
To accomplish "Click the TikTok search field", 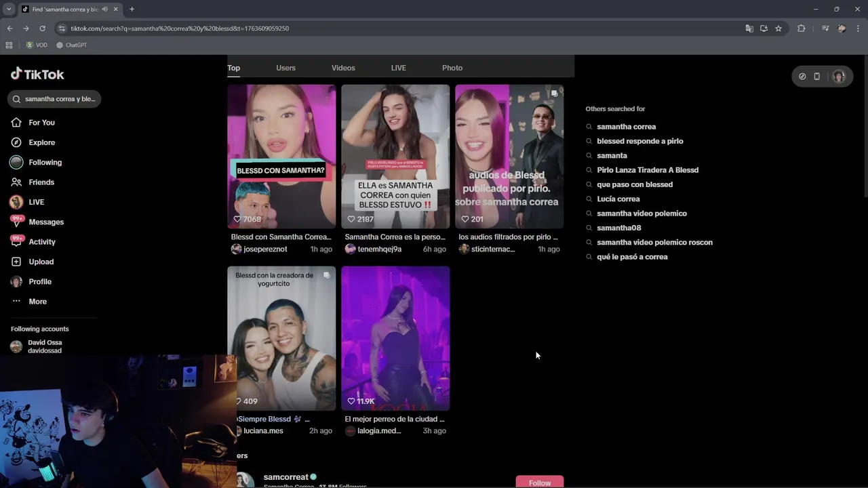I will 54,99.
